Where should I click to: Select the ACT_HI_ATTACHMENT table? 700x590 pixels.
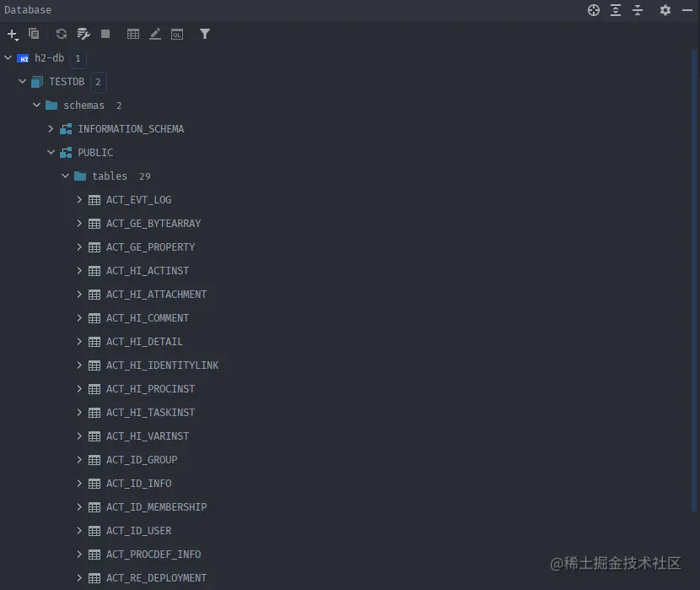coord(156,295)
